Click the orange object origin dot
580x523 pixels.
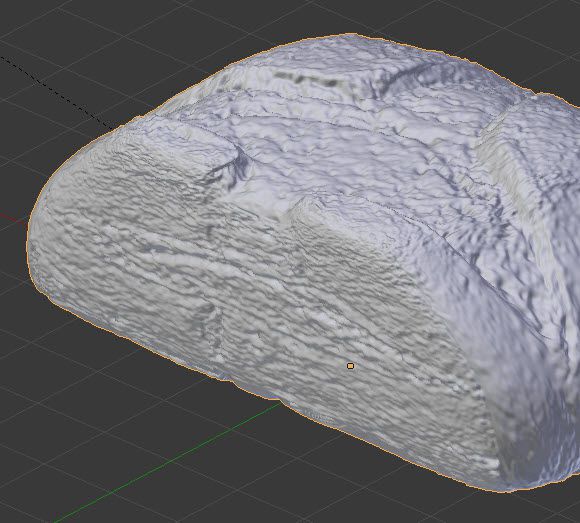[x=350, y=366]
